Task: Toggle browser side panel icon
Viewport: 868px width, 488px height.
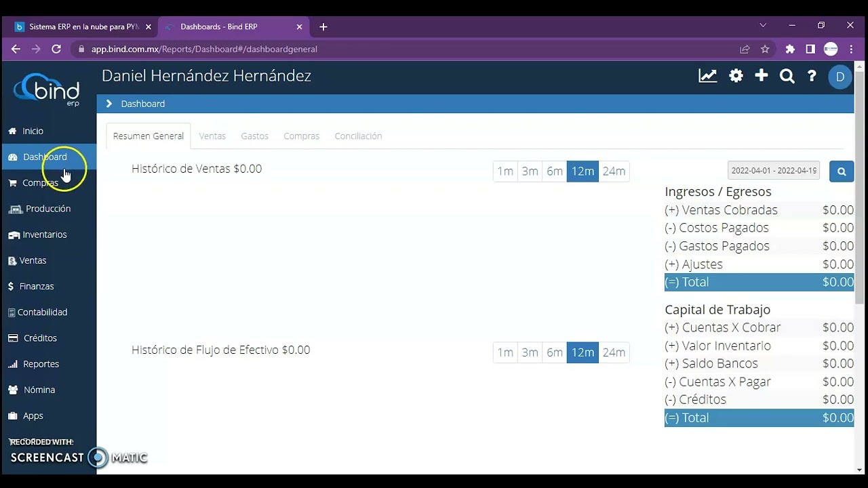Action: (810, 49)
